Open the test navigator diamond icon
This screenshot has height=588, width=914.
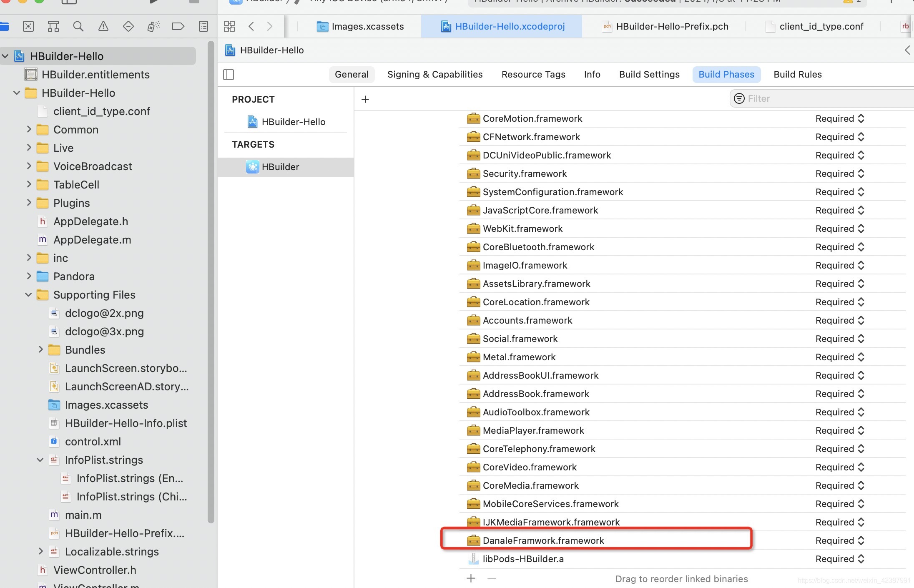click(128, 27)
